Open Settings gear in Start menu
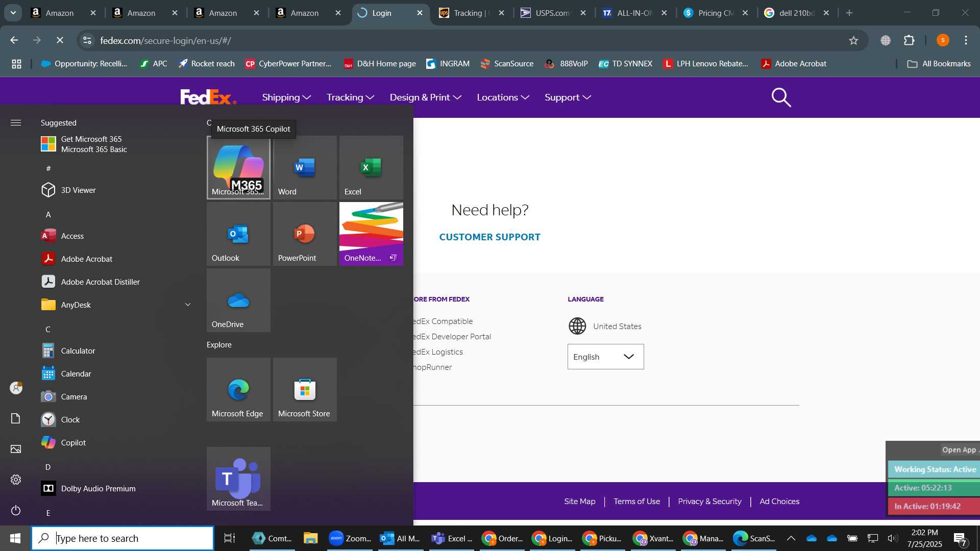The image size is (980, 551). coord(16,480)
